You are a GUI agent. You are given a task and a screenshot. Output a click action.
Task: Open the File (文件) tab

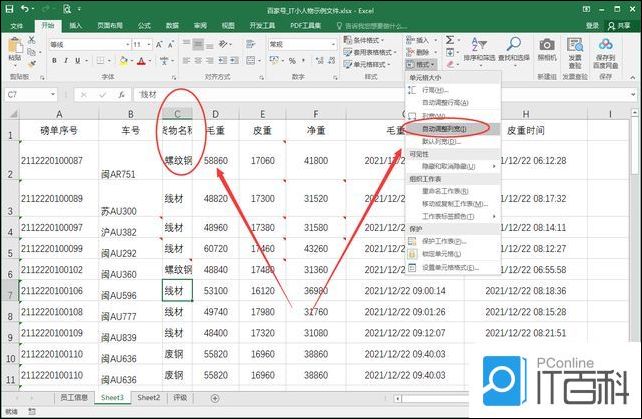tap(16, 26)
